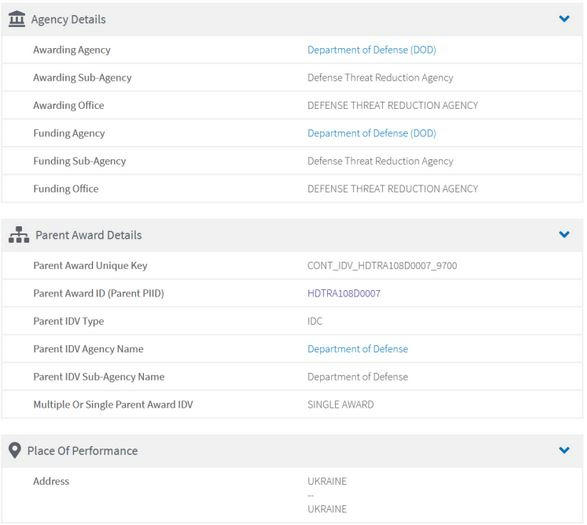The height and width of the screenshot is (525, 587).
Task: Click the Awarding Sub-Agency value text
Action: coord(380,78)
